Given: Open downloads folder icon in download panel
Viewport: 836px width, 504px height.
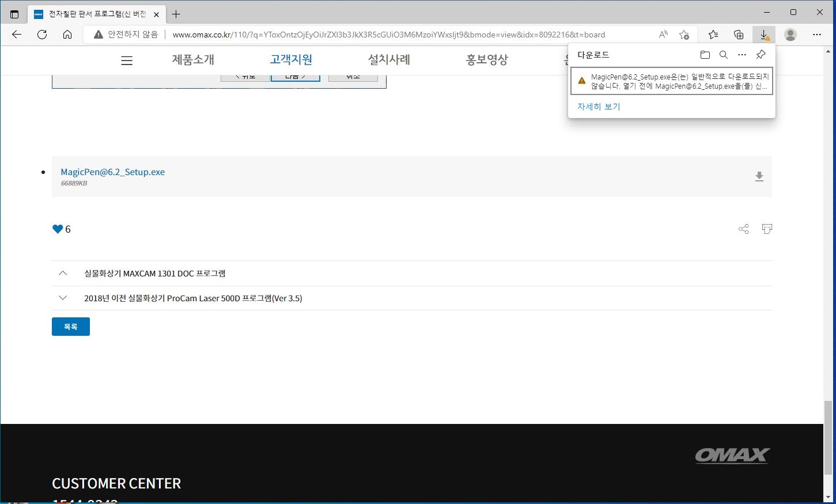Looking at the screenshot, I should [x=705, y=55].
